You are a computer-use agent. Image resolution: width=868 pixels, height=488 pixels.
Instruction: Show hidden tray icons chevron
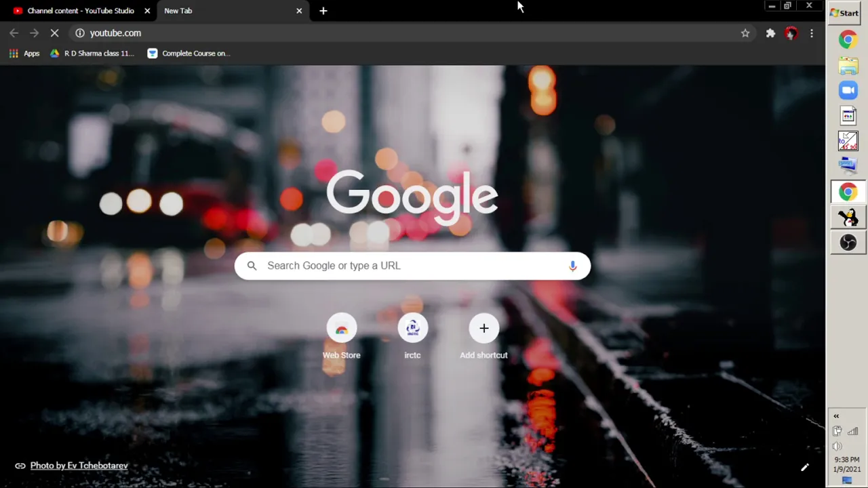tap(836, 416)
